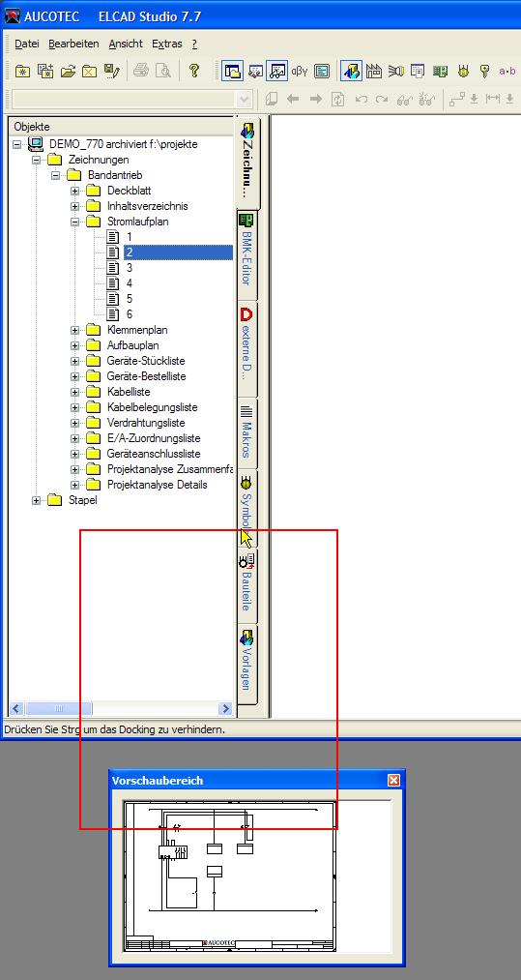Toggle the object explorer window button
The height and width of the screenshot is (980, 521).
(233, 72)
